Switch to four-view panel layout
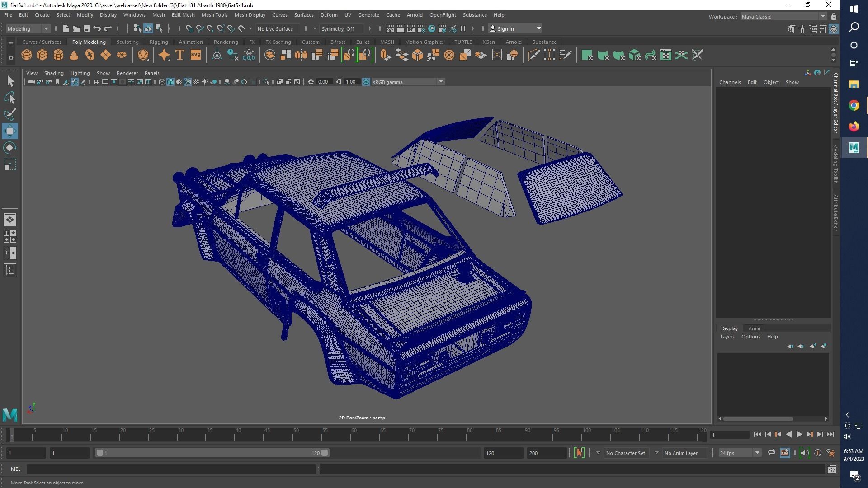Viewport: 868px width, 488px height. pyautogui.click(x=10, y=236)
